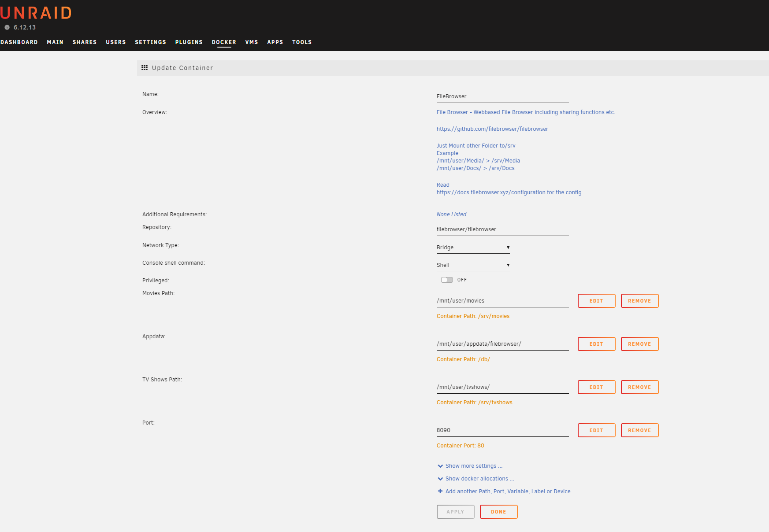Click the grid icon beside Update Container

[x=144, y=68]
